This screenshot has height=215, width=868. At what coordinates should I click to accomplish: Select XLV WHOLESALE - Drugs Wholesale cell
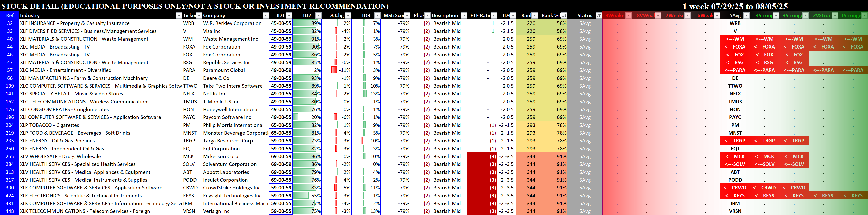click(101, 157)
